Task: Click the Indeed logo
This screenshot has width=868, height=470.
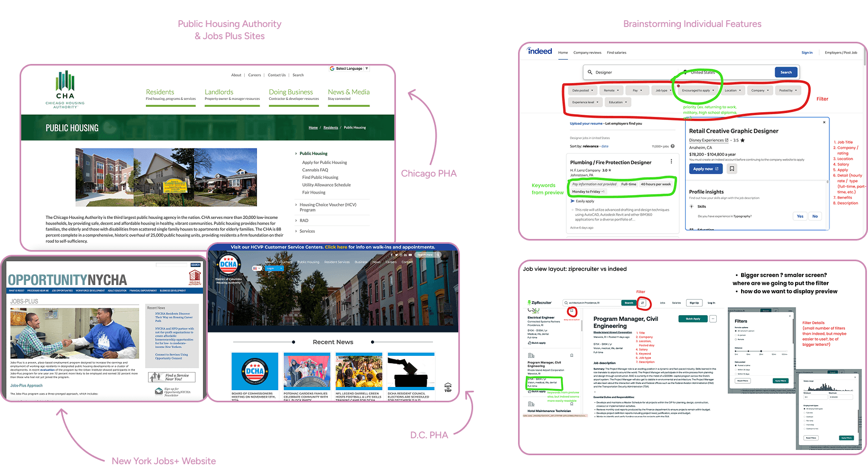Action: (540, 51)
